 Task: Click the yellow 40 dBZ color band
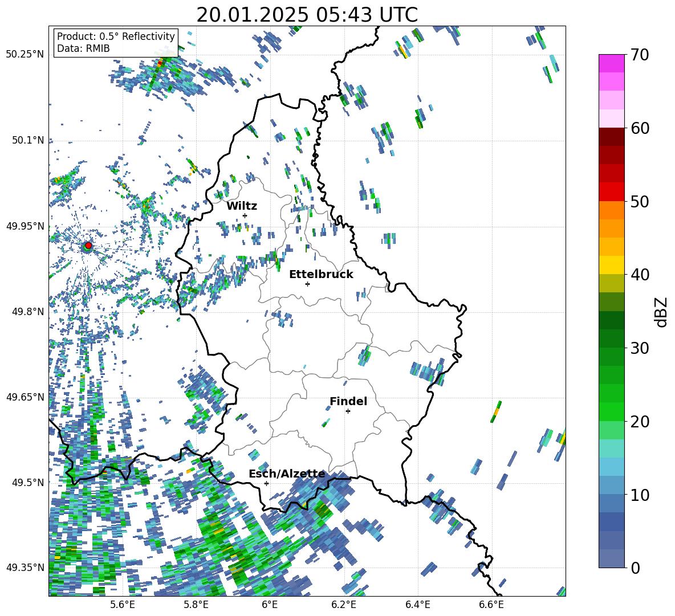click(x=611, y=265)
